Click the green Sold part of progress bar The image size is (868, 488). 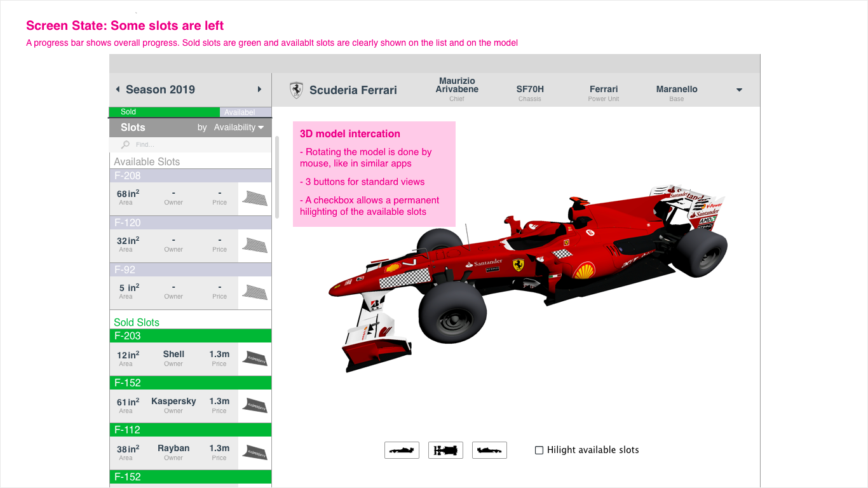(165, 112)
